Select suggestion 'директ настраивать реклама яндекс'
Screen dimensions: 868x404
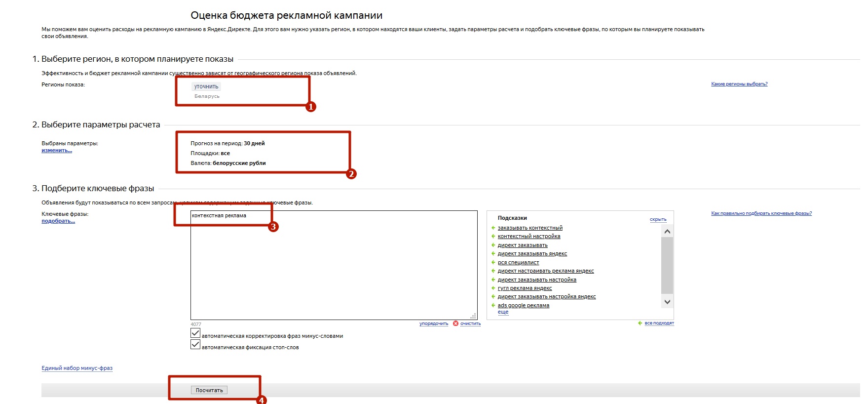click(x=546, y=271)
